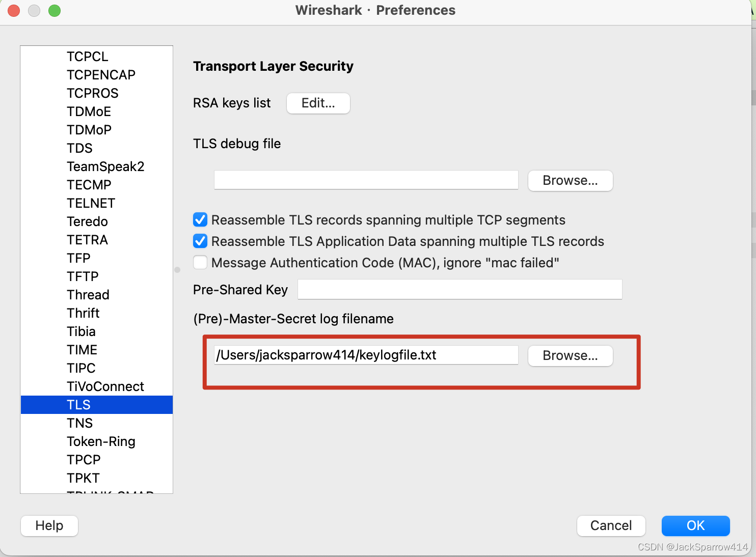Open TFTP protocol preferences
756x557 pixels.
point(97,276)
